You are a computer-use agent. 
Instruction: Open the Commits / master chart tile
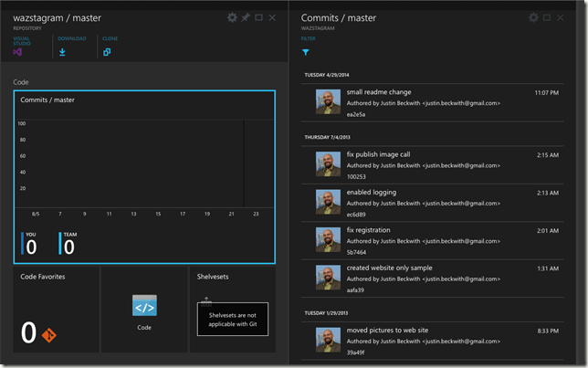144,176
